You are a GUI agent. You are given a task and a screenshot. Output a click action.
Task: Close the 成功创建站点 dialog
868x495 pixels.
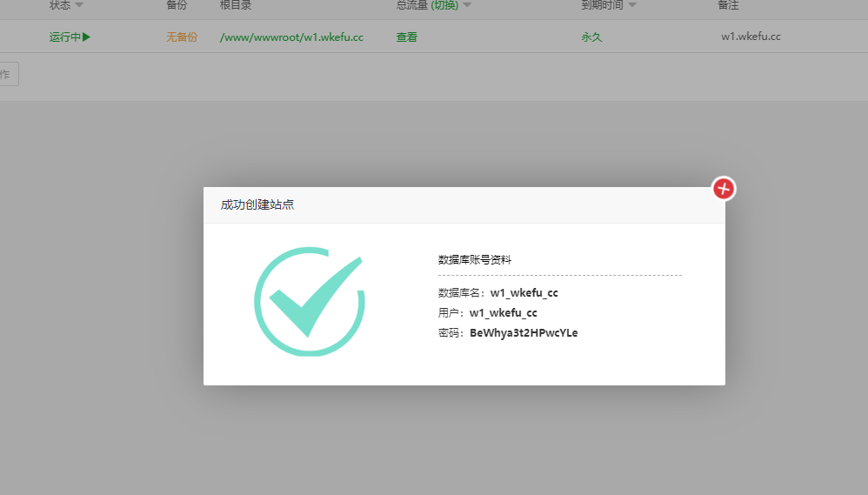coord(724,188)
